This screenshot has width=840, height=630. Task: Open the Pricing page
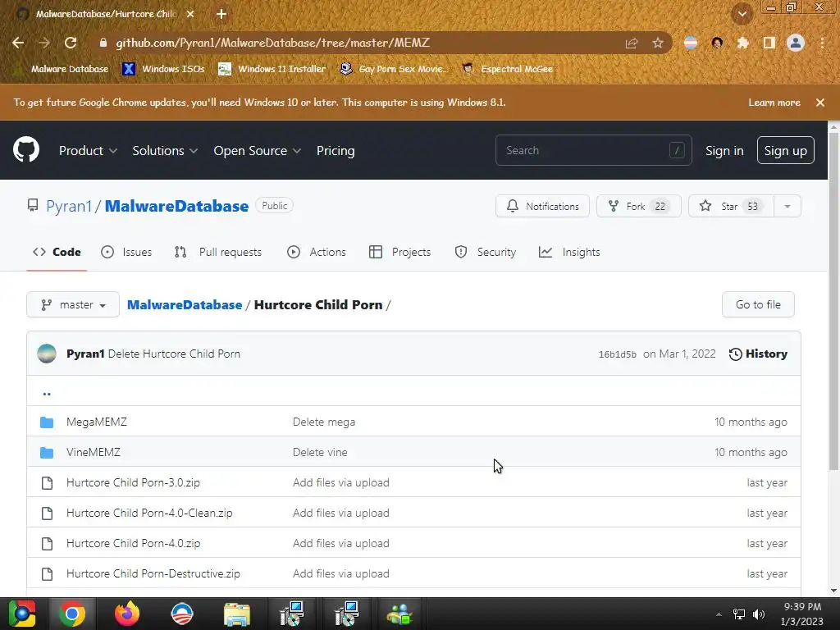336,151
